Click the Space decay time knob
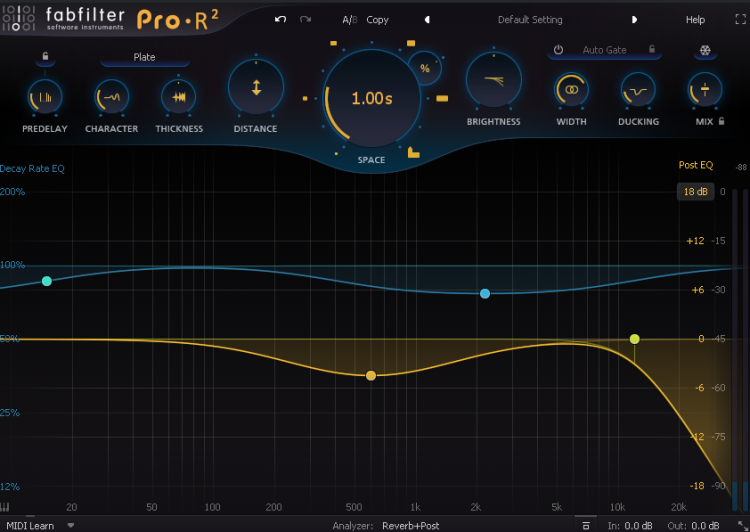Image resolution: width=750 pixels, height=532 pixels. [x=372, y=98]
